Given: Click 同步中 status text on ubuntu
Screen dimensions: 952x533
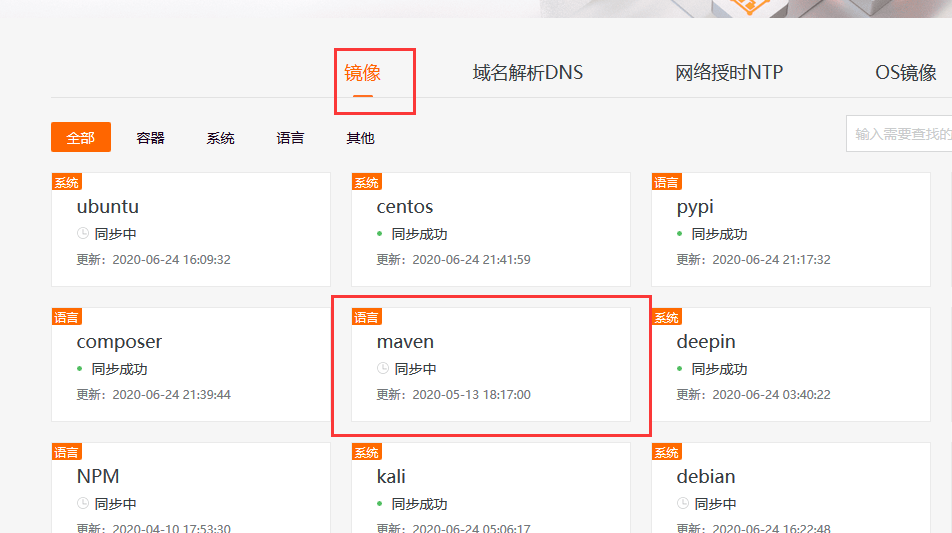Looking at the screenshot, I should 115,234.
